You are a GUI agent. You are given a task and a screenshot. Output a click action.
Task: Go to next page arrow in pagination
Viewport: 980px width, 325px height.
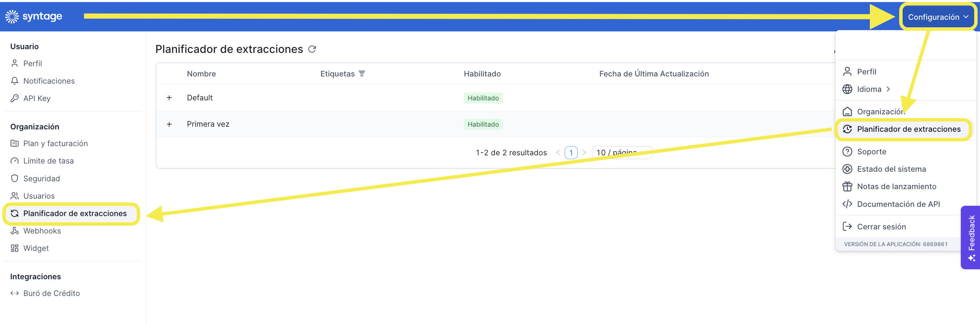coord(584,152)
